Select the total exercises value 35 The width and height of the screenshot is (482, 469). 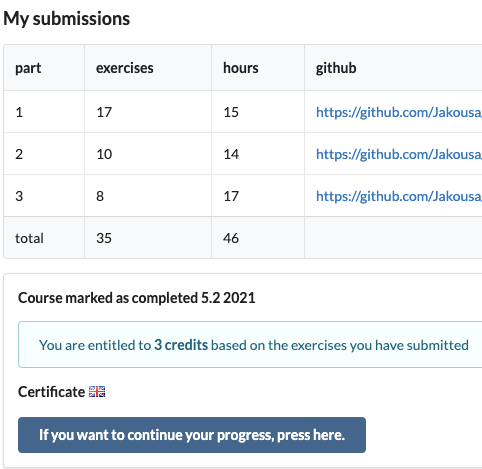[104, 238]
